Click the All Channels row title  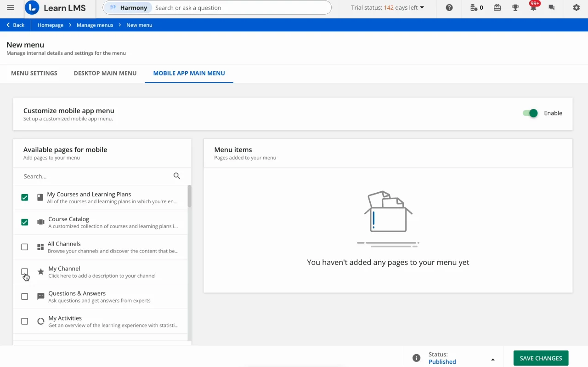tap(64, 244)
